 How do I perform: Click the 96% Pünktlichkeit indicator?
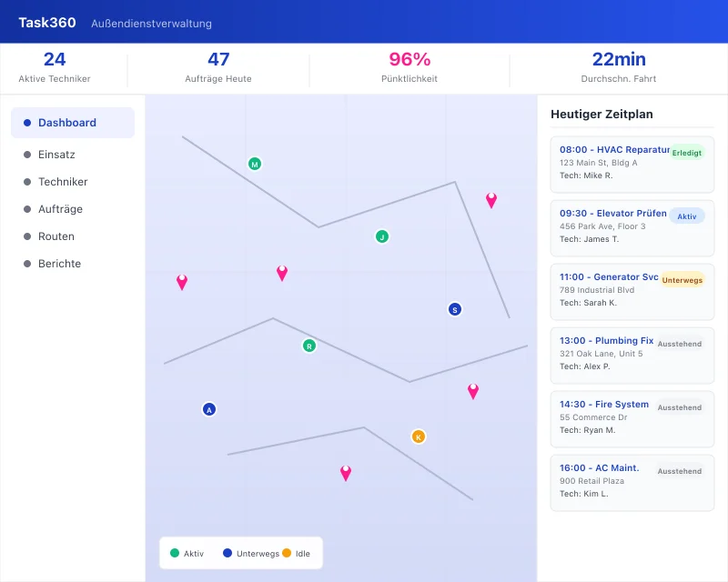click(409, 67)
